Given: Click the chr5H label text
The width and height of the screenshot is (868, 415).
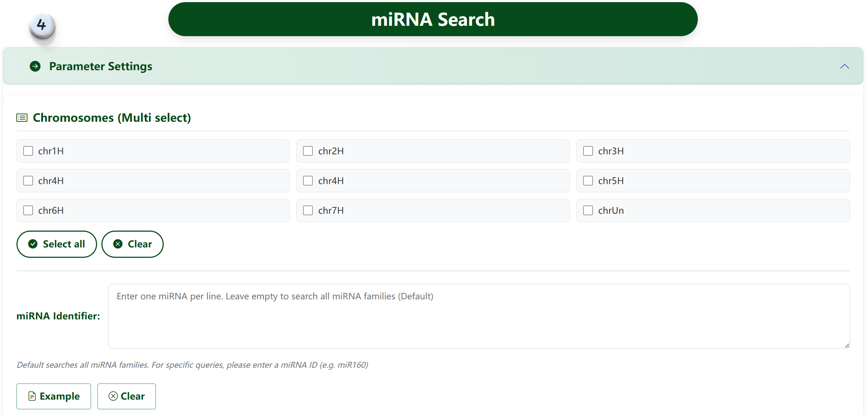Looking at the screenshot, I should pyautogui.click(x=611, y=181).
